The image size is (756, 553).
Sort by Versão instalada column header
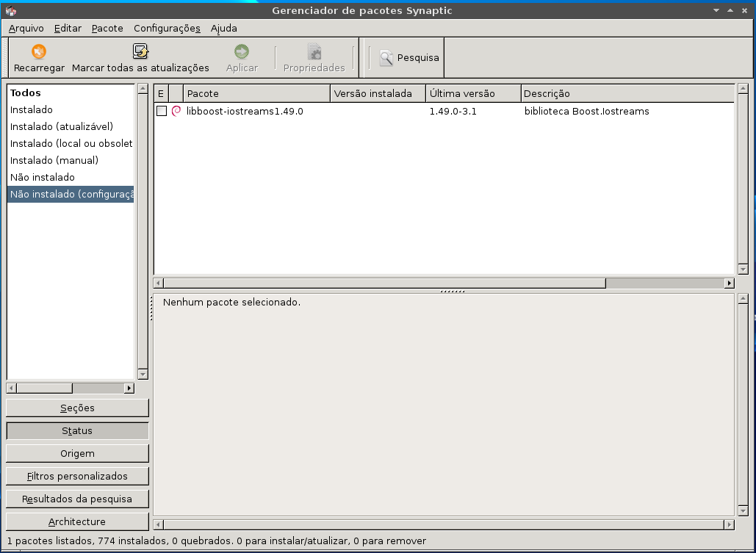tap(378, 93)
